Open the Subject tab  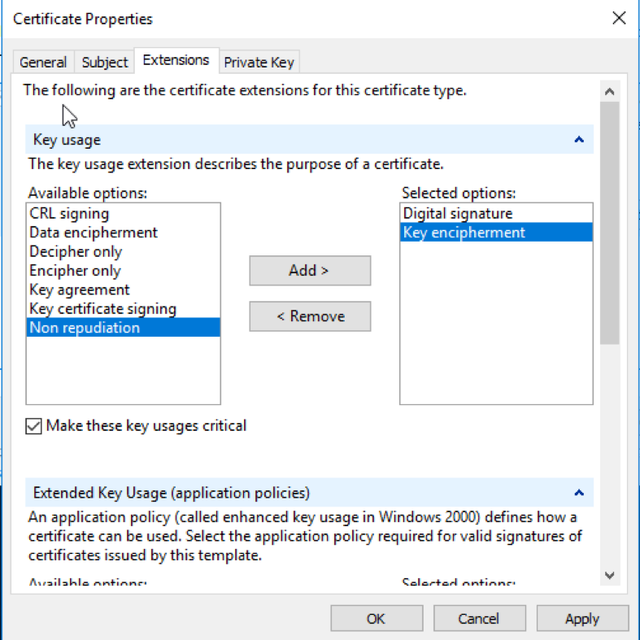pyautogui.click(x=105, y=62)
